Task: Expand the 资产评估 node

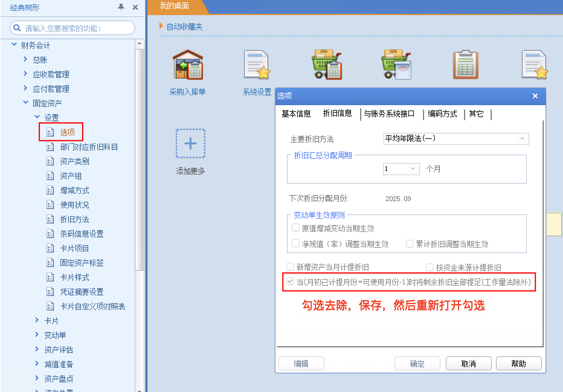Action: 37,349
